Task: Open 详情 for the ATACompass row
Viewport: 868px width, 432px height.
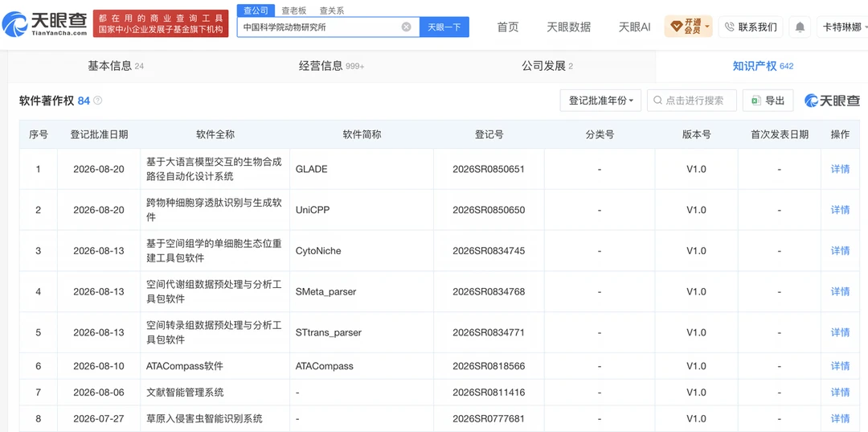Action: pyautogui.click(x=840, y=366)
